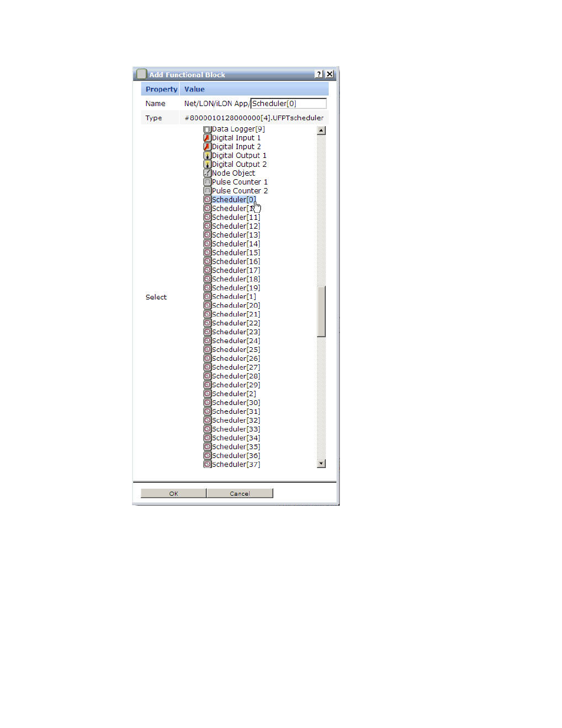Screen dimensions: 562x728
Task: Select Scheduler[27] entry
Action: [236, 368]
